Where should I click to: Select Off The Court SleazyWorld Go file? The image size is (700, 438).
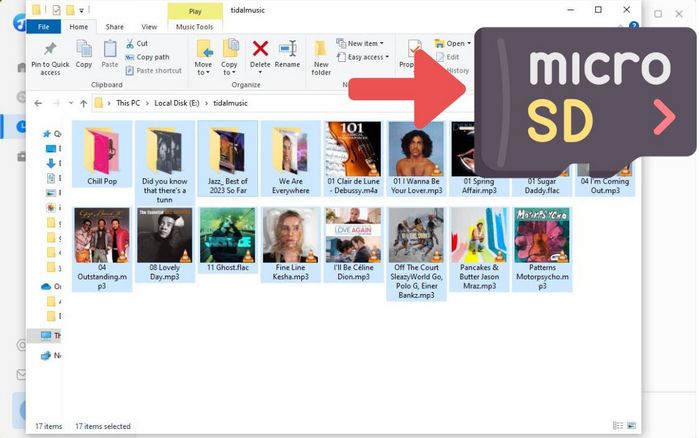pyautogui.click(x=417, y=254)
